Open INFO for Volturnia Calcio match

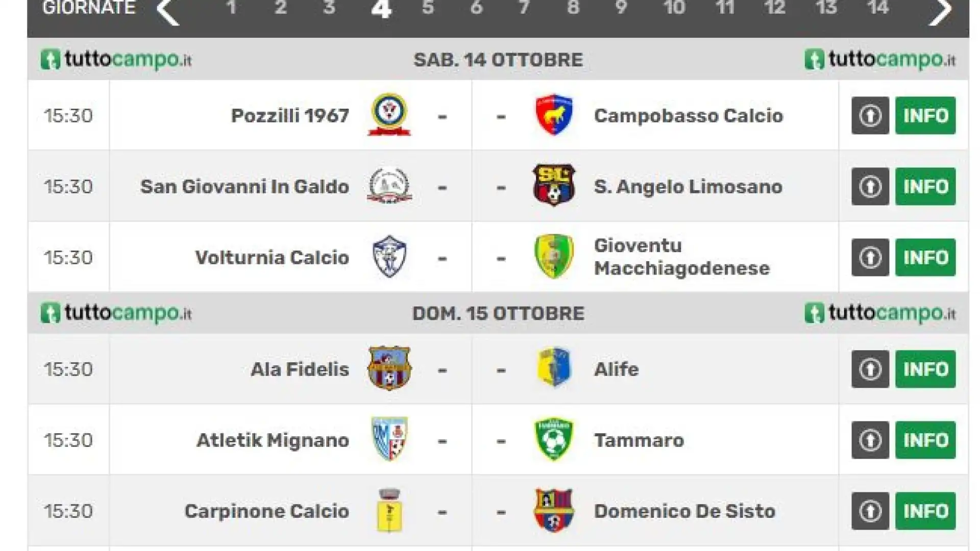(925, 257)
